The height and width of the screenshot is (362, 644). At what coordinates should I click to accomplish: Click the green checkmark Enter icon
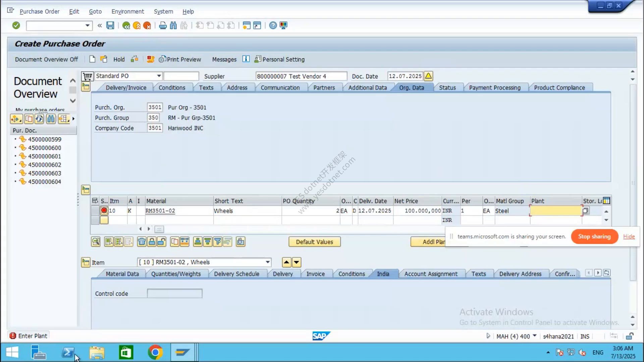[x=16, y=25]
